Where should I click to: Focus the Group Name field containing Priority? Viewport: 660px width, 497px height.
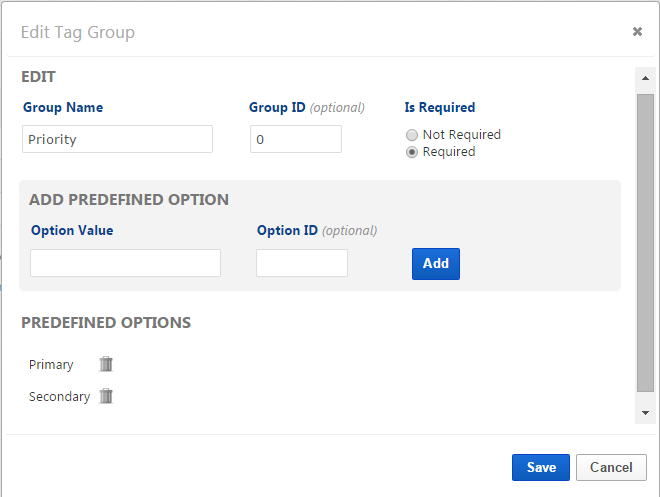[x=117, y=139]
